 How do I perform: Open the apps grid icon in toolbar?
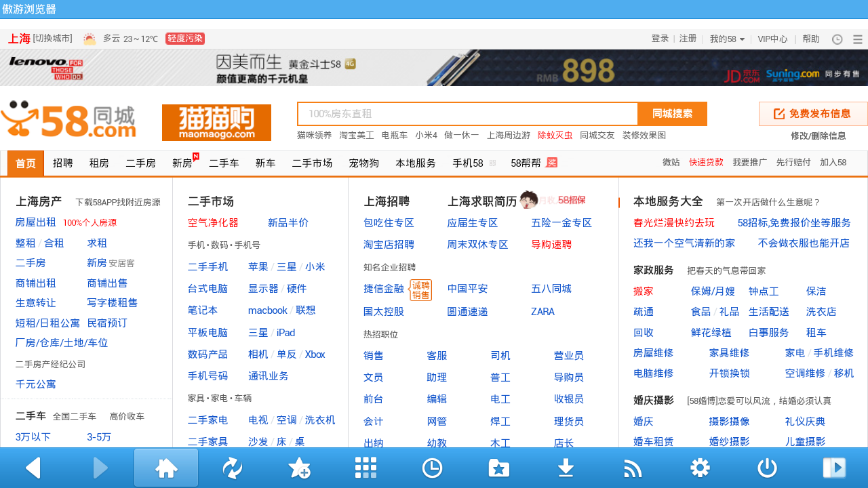coord(366,468)
